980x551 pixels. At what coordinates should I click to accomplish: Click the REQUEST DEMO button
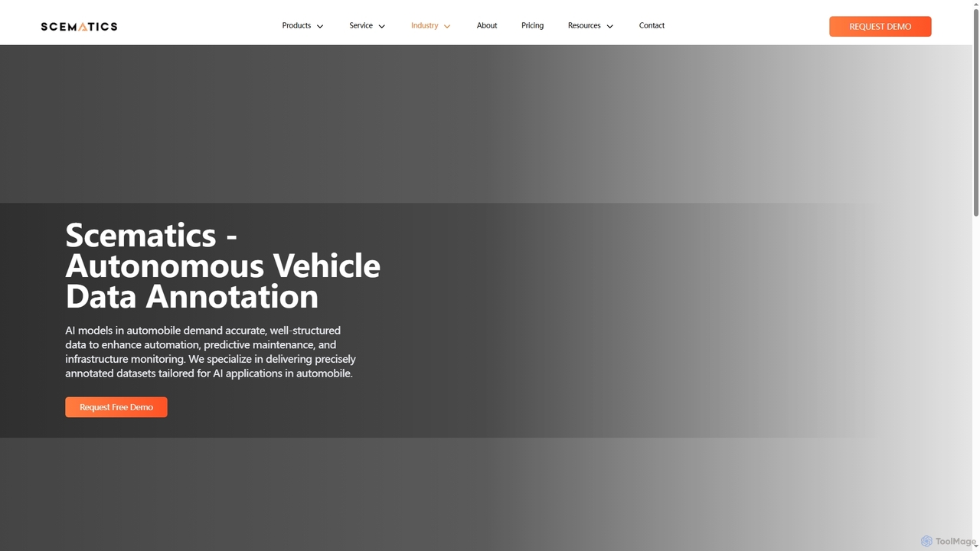click(880, 26)
